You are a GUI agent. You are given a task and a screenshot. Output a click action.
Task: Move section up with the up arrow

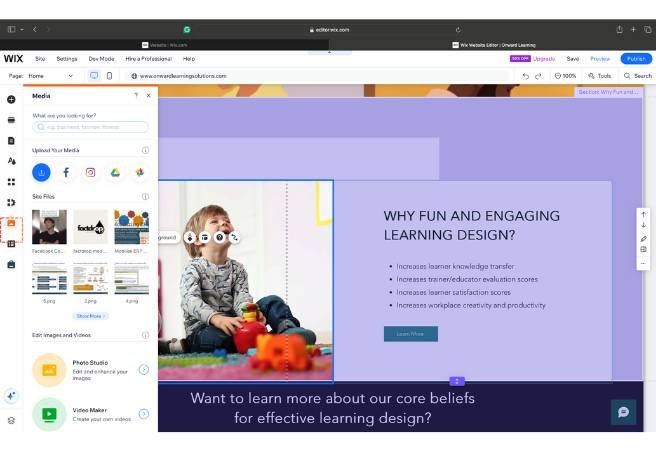(643, 214)
